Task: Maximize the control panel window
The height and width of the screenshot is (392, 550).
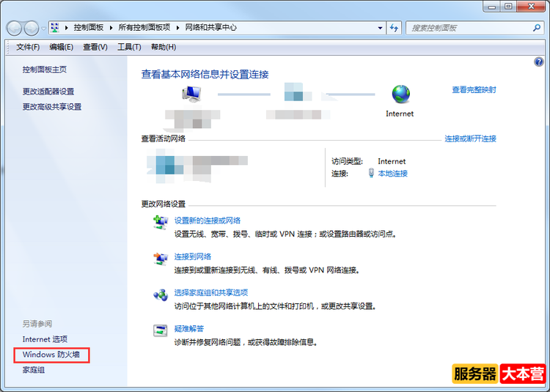Action: (x=508, y=7)
